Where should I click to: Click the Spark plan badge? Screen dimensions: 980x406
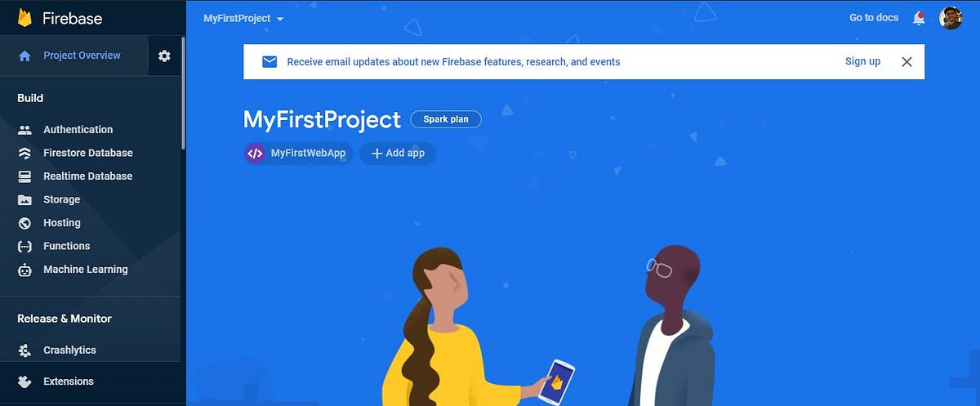click(446, 119)
